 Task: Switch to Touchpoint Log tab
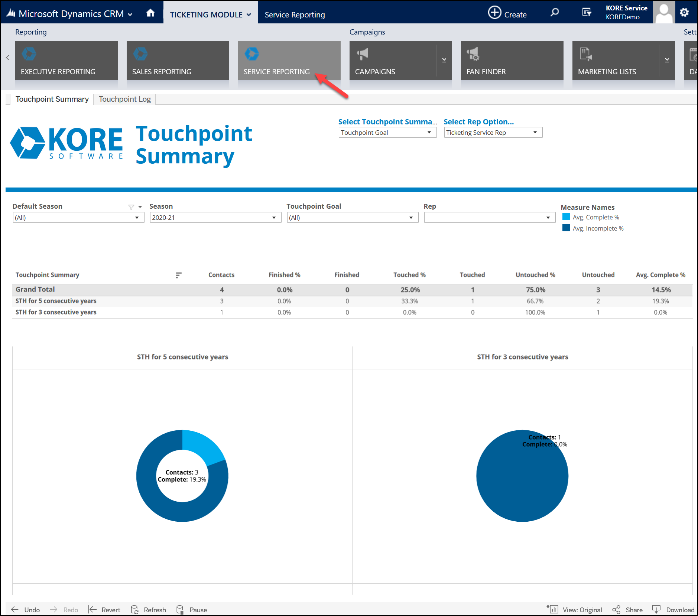(125, 99)
